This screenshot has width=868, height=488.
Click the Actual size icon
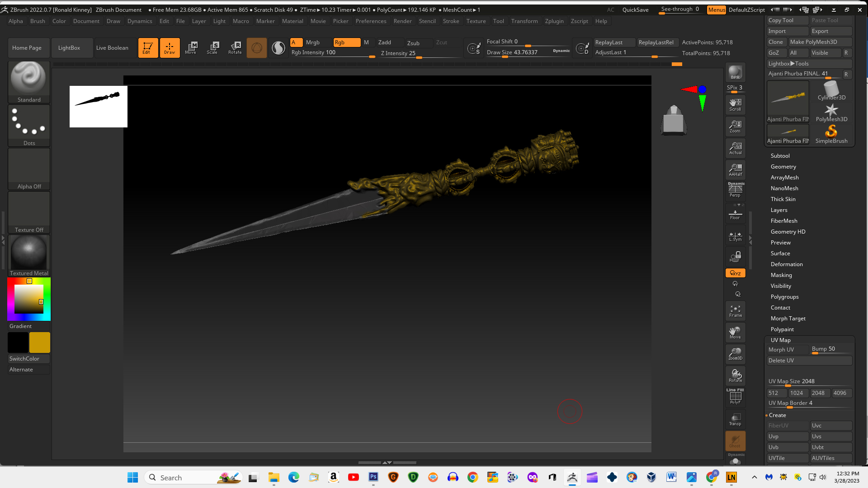735,148
